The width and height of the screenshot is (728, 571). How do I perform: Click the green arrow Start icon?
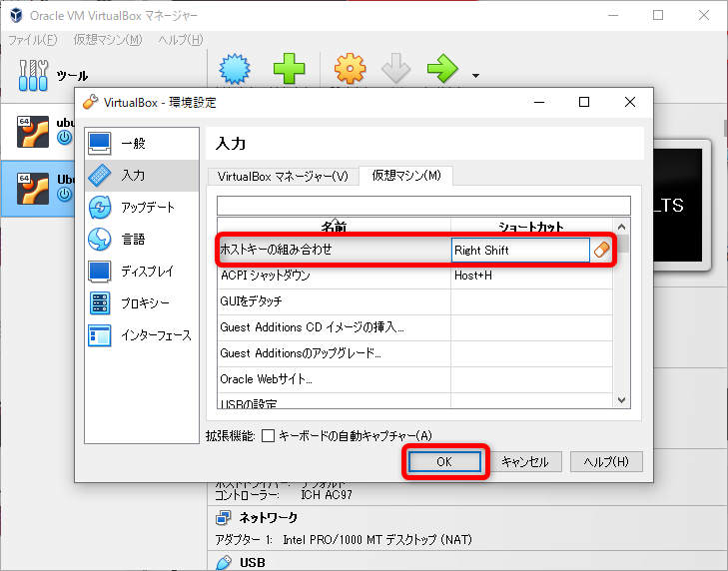(x=442, y=68)
